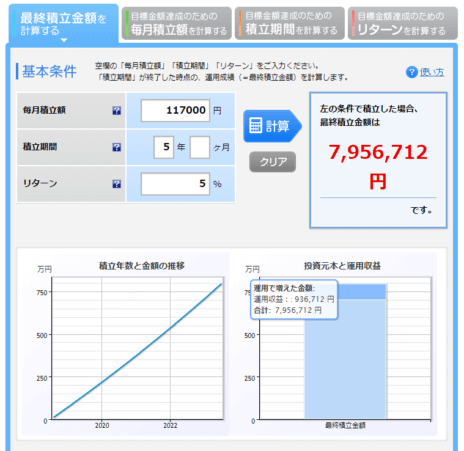
Task: Click the light blue principal bar segment
Action: [x=345, y=359]
